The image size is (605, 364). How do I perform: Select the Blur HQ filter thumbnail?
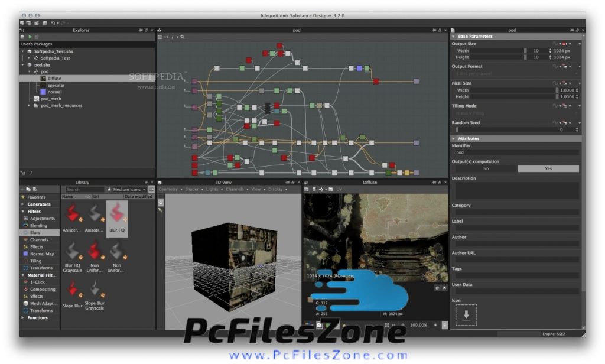click(117, 214)
